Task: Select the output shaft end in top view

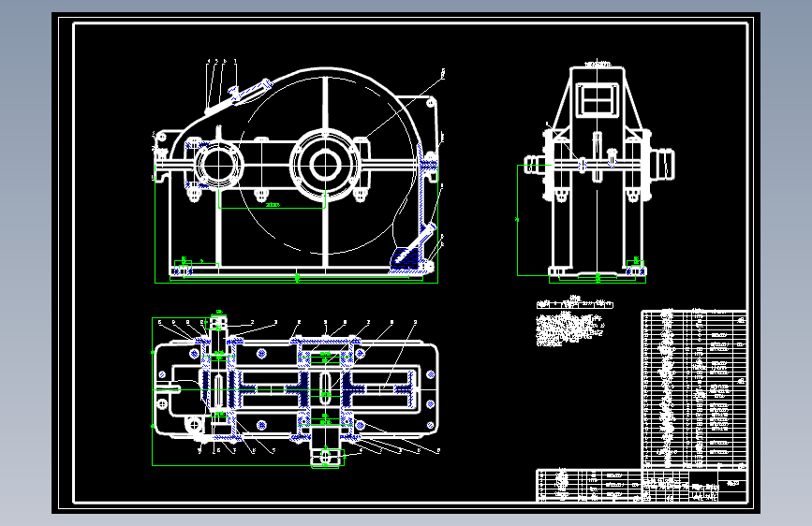Action: pyautogui.click(x=325, y=457)
